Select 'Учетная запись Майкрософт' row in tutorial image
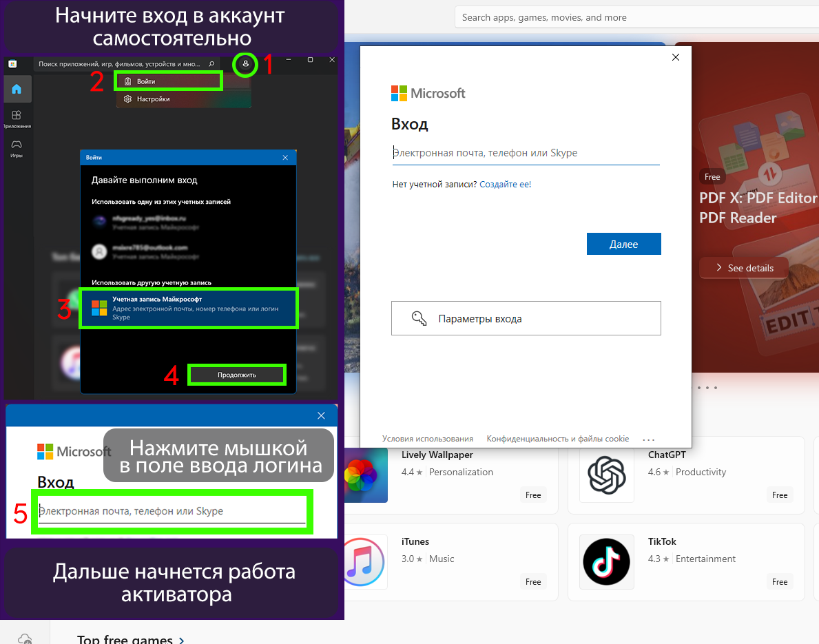Image resolution: width=819 pixels, height=644 pixels. (189, 308)
